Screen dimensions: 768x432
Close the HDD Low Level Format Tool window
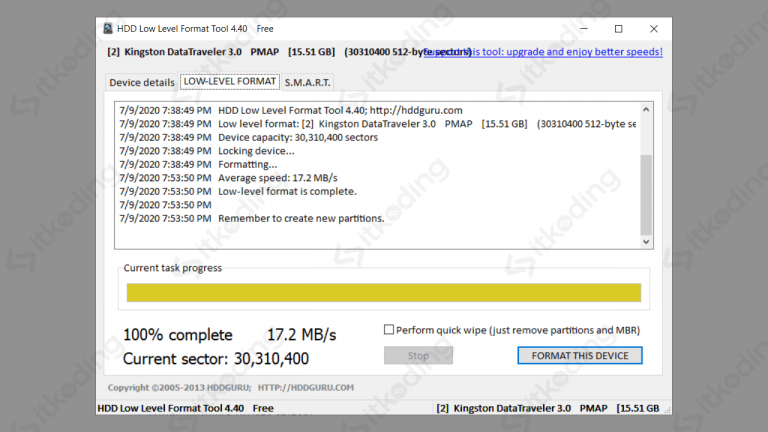click(x=654, y=29)
